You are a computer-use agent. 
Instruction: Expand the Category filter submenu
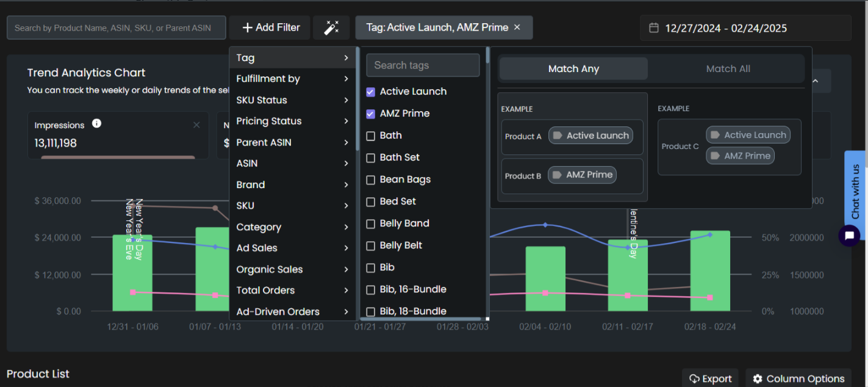(x=292, y=227)
